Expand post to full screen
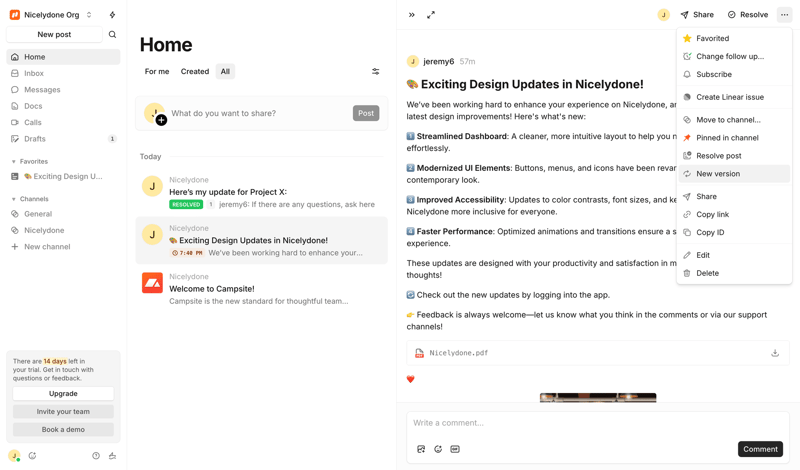Image resolution: width=800 pixels, height=470 pixels. click(x=431, y=15)
